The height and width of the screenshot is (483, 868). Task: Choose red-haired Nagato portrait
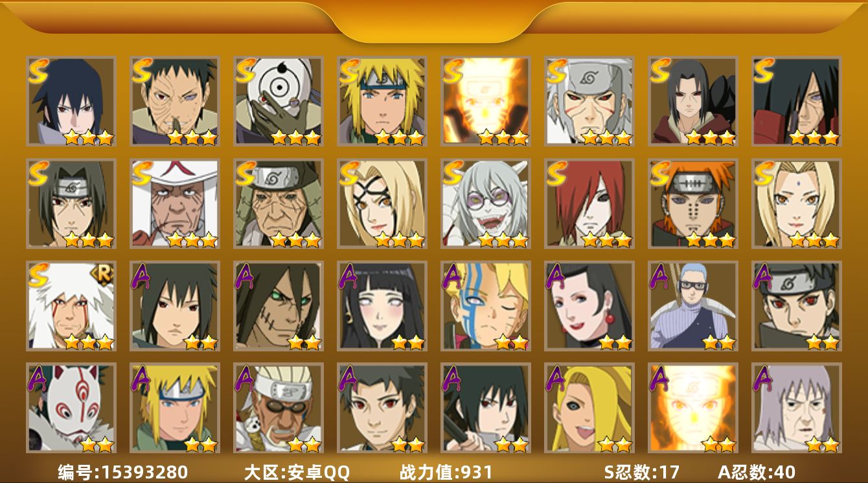[x=589, y=204]
